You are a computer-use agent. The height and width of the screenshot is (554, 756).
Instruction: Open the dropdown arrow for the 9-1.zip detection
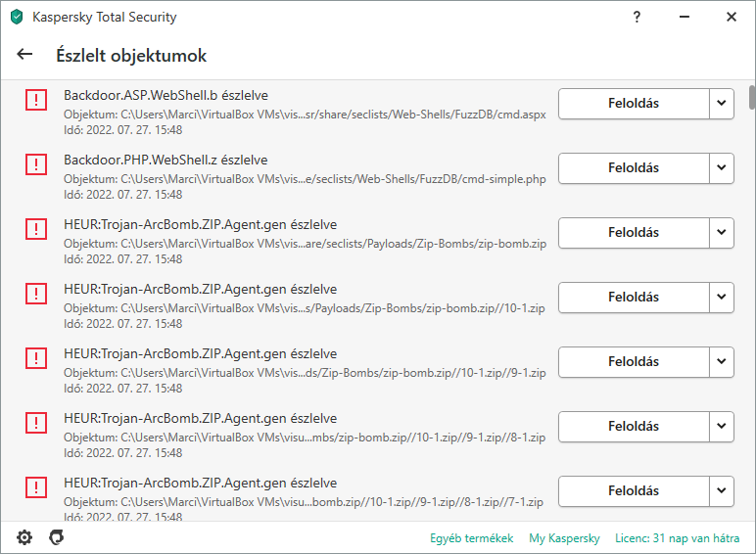click(x=722, y=361)
